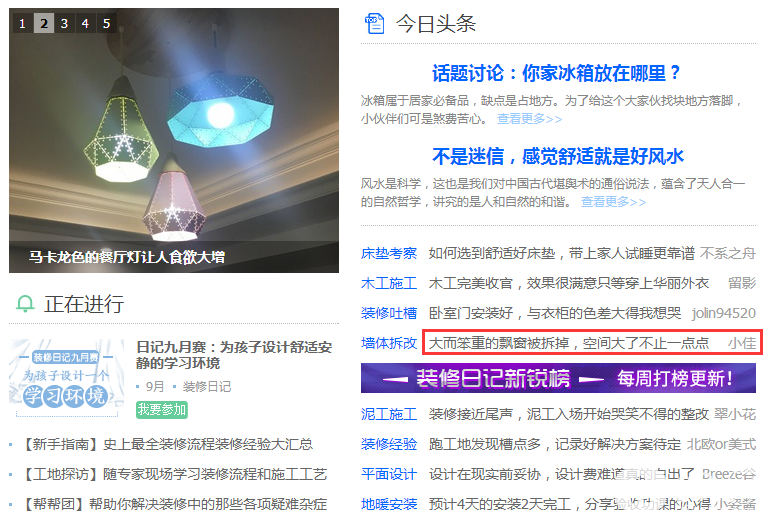Jump to carousel slide 5

[x=107, y=23]
